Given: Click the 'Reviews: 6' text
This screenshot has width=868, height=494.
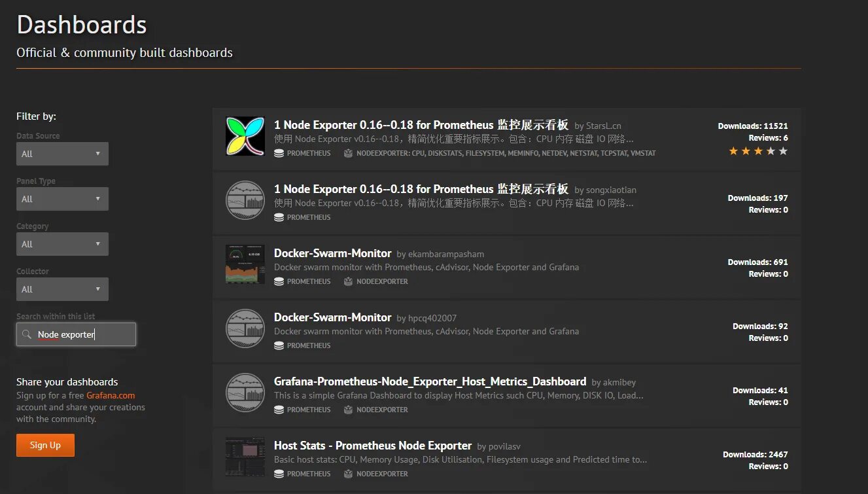Looking at the screenshot, I should pyautogui.click(x=768, y=138).
